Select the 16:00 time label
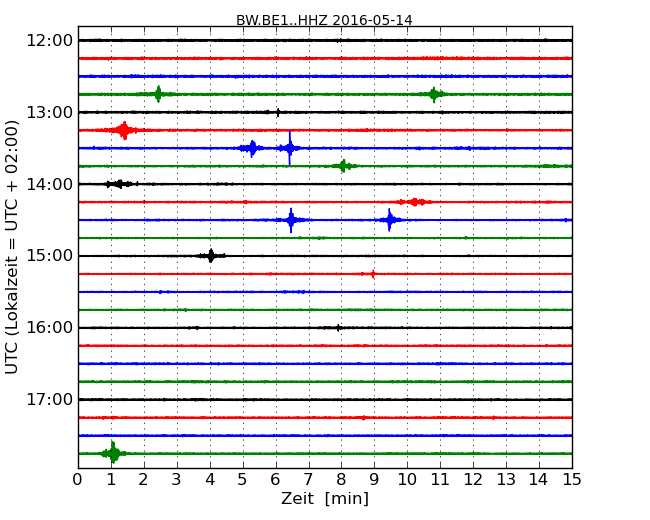This screenshot has height=520, width=650. coord(49,328)
